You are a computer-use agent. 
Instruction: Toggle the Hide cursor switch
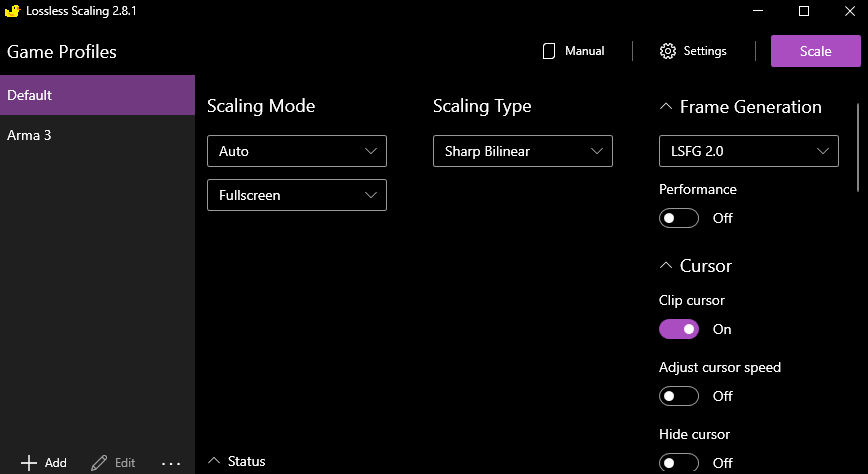click(679, 463)
